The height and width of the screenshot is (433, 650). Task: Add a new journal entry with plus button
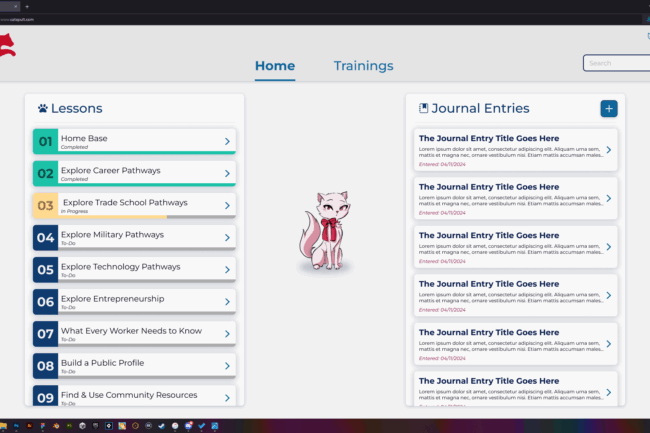(x=609, y=108)
